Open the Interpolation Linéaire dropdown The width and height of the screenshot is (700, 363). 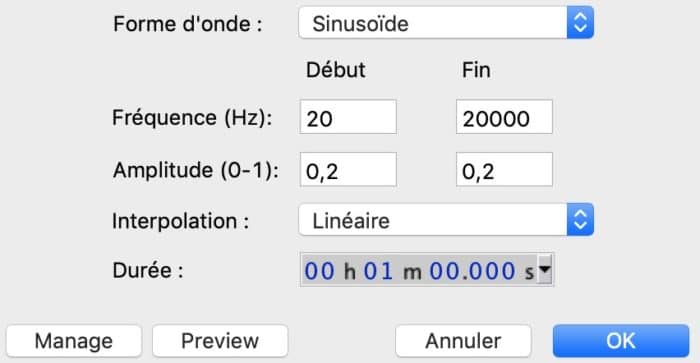click(446, 220)
